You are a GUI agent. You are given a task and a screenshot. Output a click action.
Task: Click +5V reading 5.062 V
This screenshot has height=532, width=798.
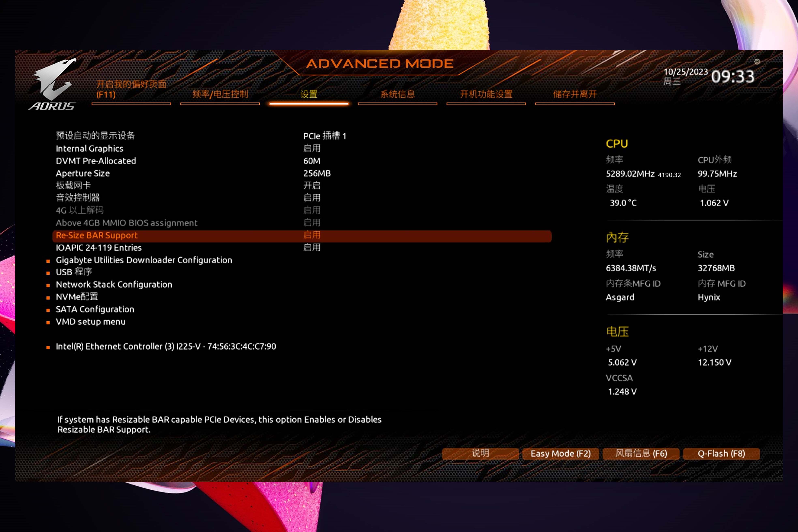pyautogui.click(x=622, y=363)
